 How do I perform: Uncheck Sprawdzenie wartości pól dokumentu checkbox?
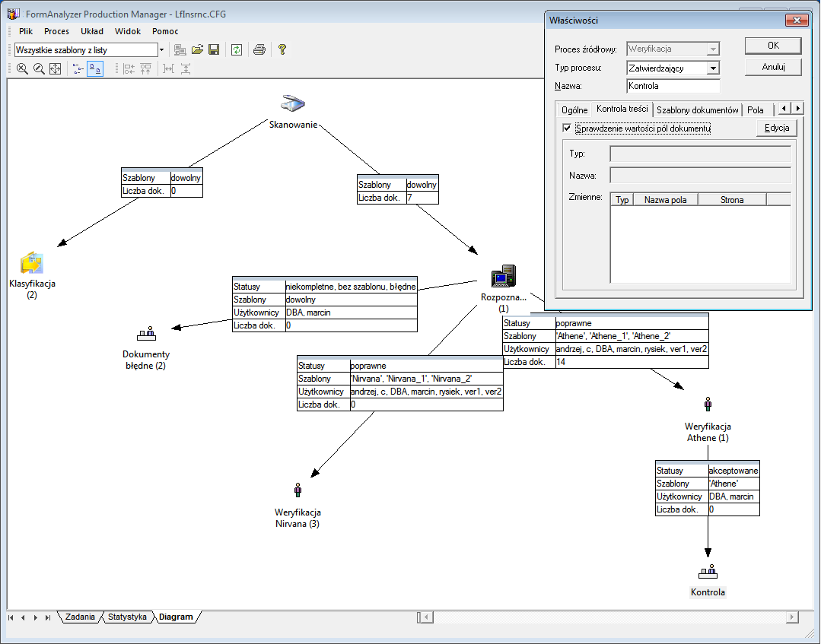(566, 128)
